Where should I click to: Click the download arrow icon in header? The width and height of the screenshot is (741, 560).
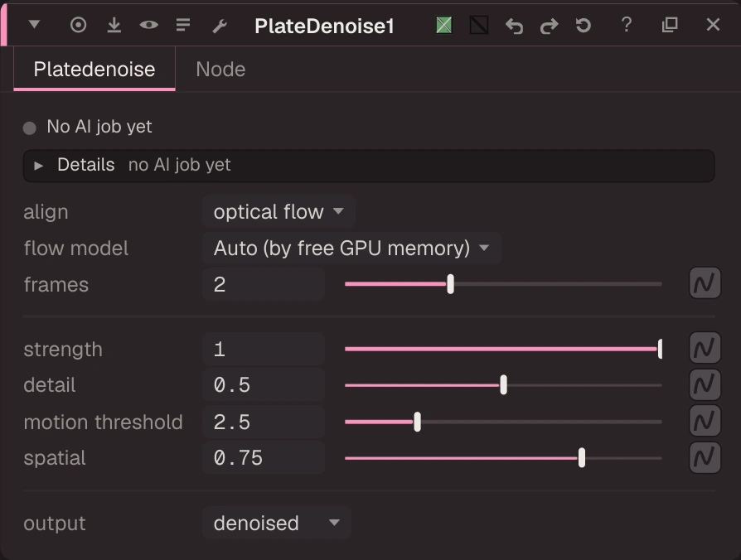coord(114,25)
